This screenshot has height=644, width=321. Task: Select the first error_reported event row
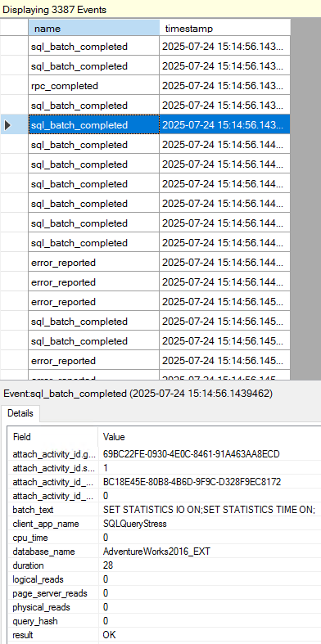point(159,263)
